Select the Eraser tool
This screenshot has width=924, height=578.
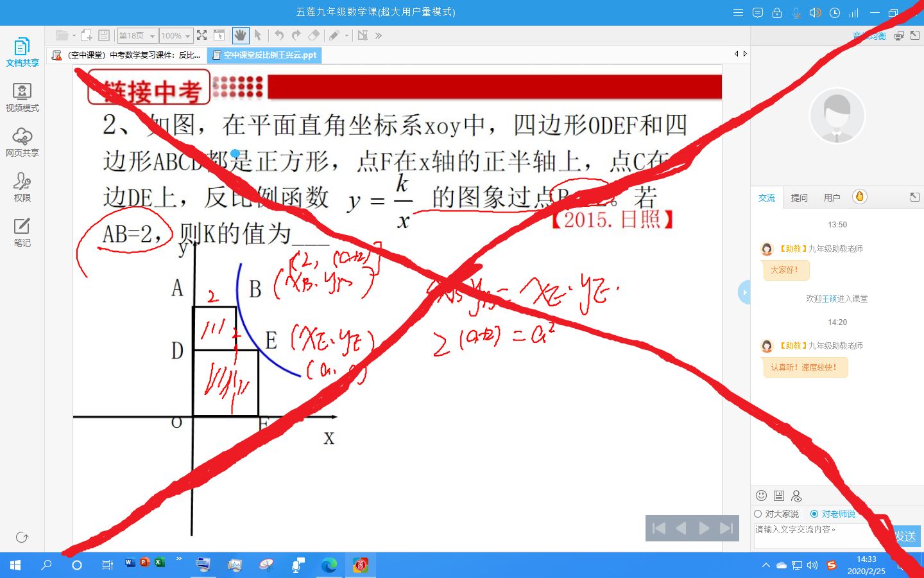(x=314, y=35)
